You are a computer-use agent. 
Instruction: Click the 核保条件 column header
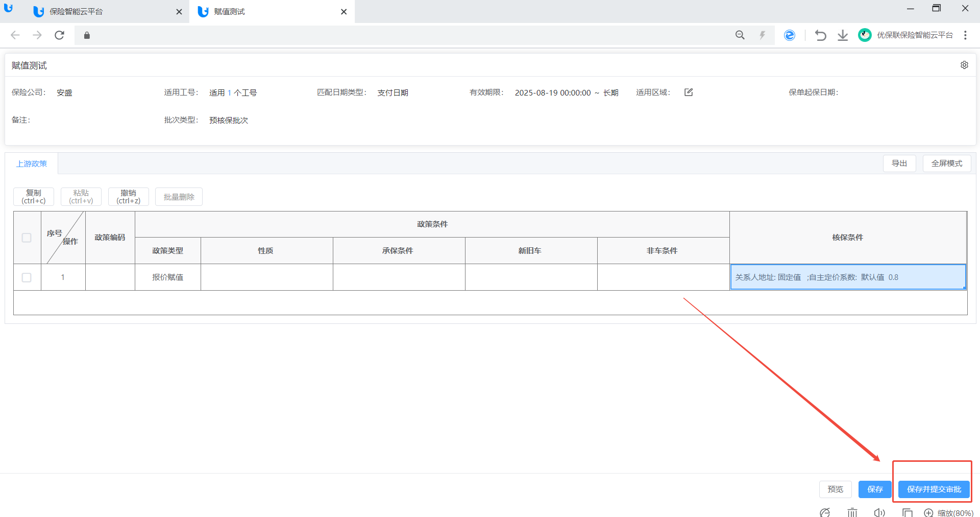[848, 238]
